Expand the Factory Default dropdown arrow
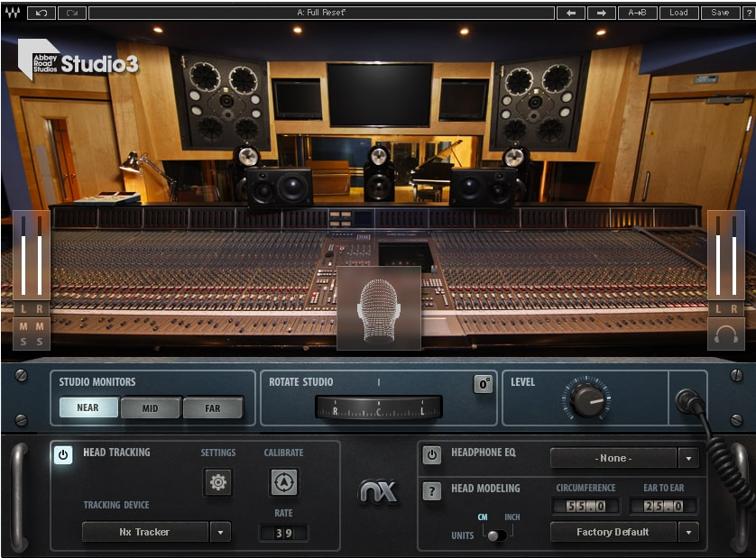 (x=688, y=532)
